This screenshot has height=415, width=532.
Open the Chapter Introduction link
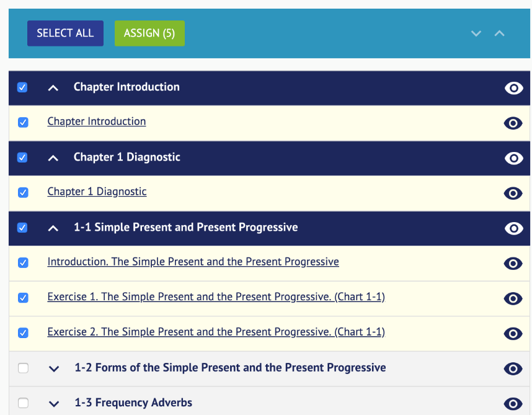click(96, 121)
